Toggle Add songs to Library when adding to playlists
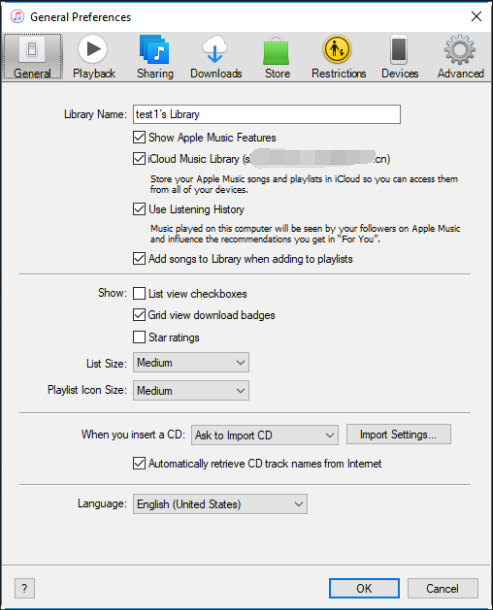This screenshot has height=610, width=493. [x=139, y=258]
